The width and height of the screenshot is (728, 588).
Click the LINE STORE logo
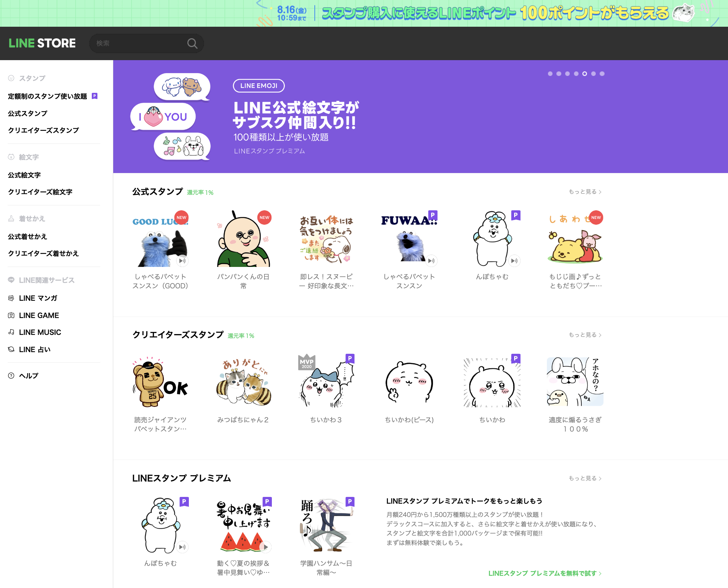42,43
